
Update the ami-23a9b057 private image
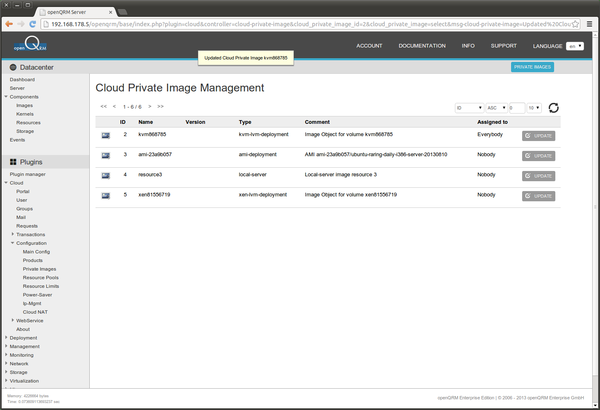pos(538,156)
